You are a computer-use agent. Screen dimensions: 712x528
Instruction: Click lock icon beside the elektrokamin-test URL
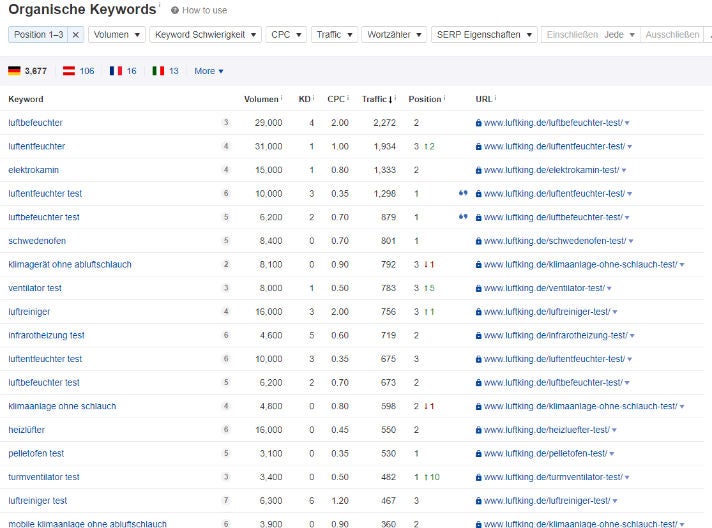478,170
